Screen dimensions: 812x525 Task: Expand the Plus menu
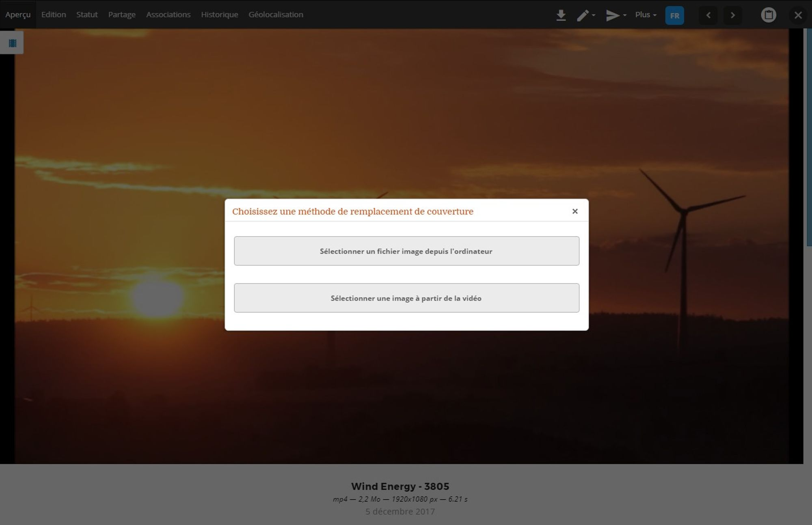coord(646,15)
